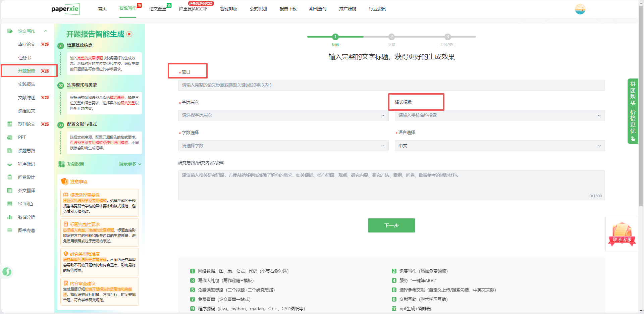Open the 字数选择 dropdown
The image size is (644, 314).
[x=283, y=146]
